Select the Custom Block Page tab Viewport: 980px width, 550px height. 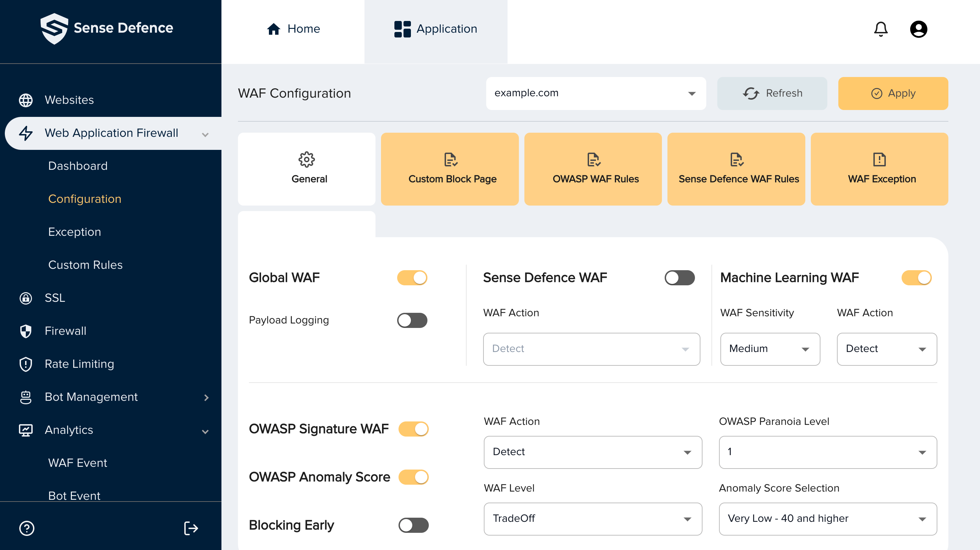tap(450, 169)
